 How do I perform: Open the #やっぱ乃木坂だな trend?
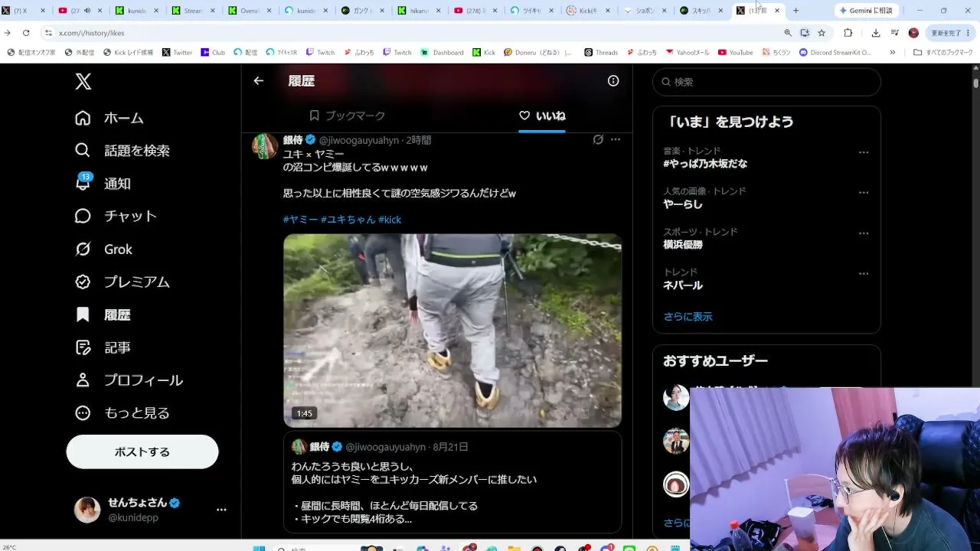click(x=705, y=164)
